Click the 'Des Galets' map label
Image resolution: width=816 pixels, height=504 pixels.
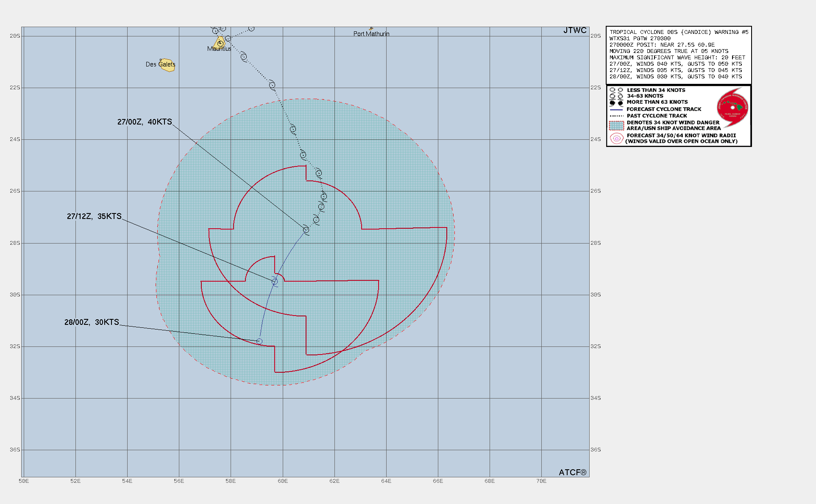point(160,64)
